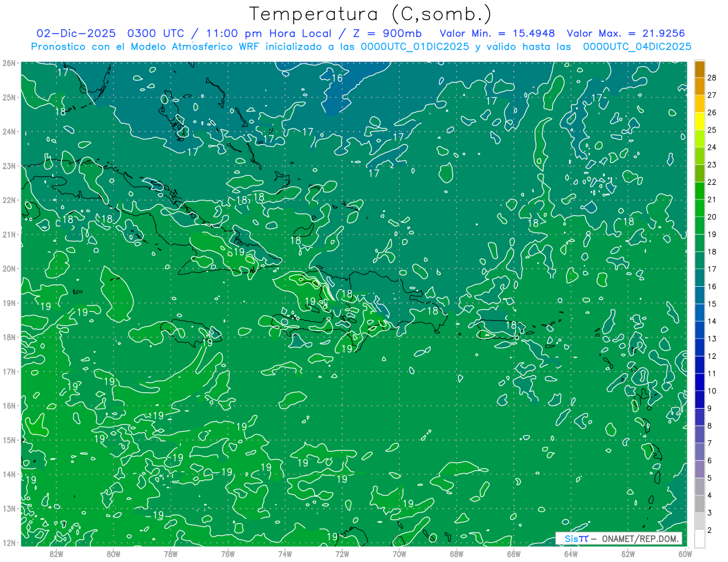Select the pure blue swatch between 10 and 11
The height and width of the screenshot is (562, 728).
pyautogui.click(x=699, y=382)
